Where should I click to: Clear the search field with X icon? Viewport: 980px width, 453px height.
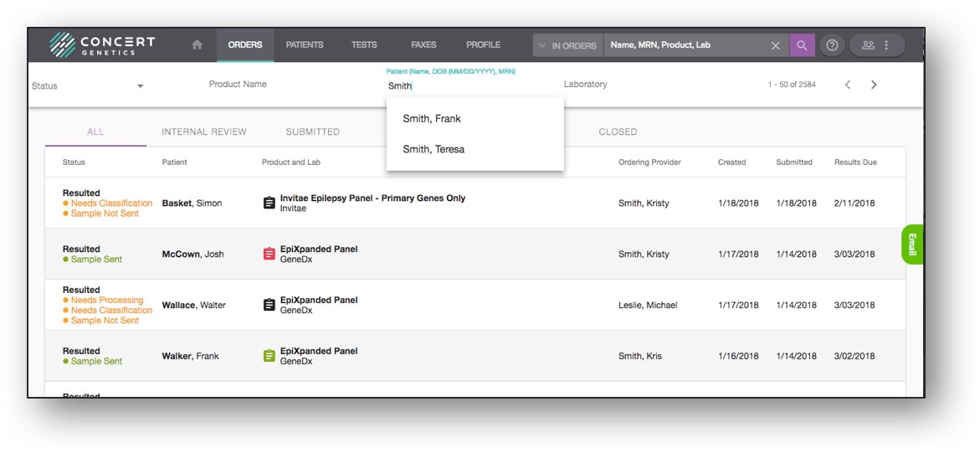coord(775,45)
